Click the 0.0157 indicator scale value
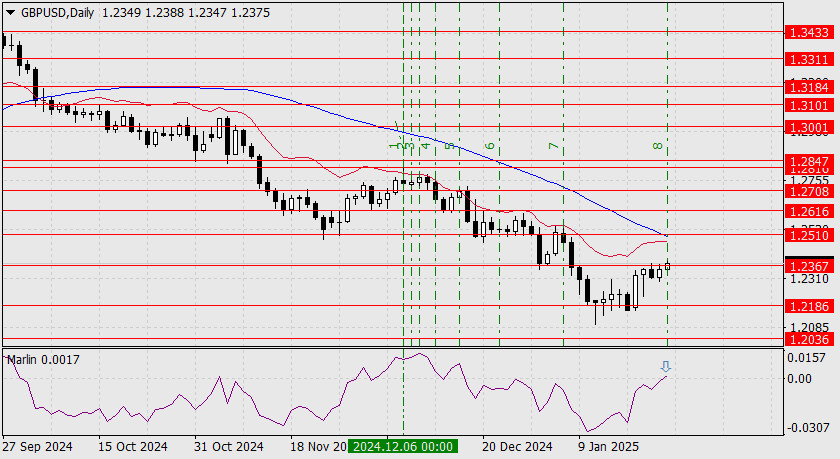 pyautogui.click(x=807, y=358)
